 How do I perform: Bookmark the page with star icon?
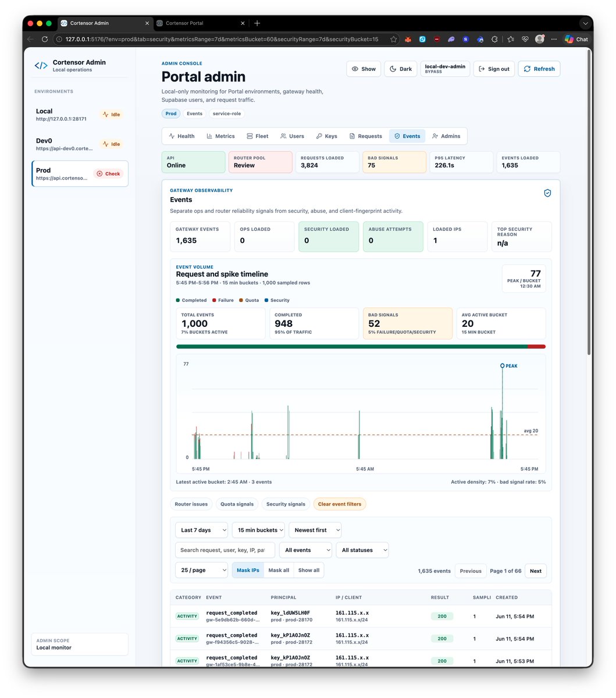[394, 39]
